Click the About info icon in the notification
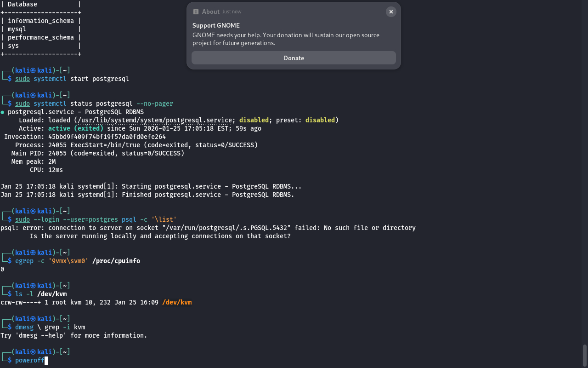The width and height of the screenshot is (588, 368). [x=196, y=12]
